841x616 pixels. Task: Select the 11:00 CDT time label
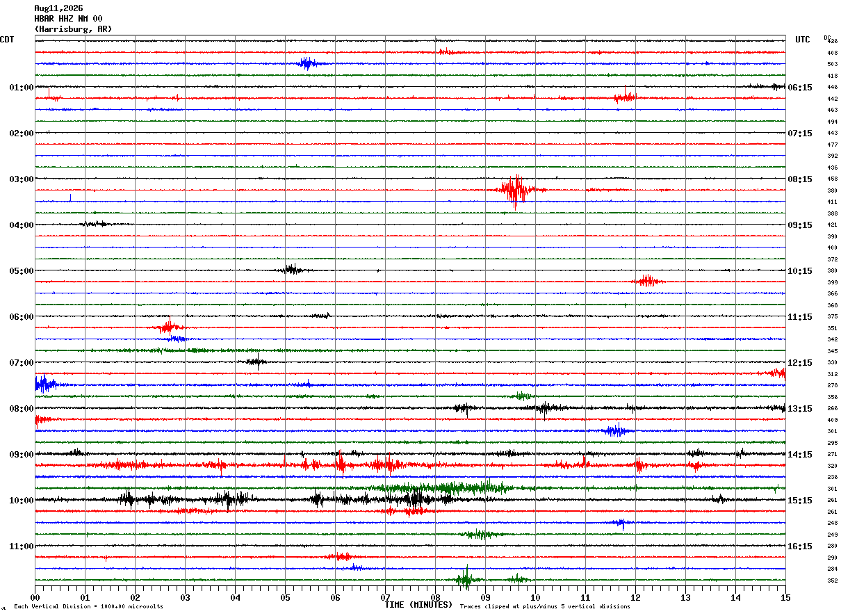[22, 546]
